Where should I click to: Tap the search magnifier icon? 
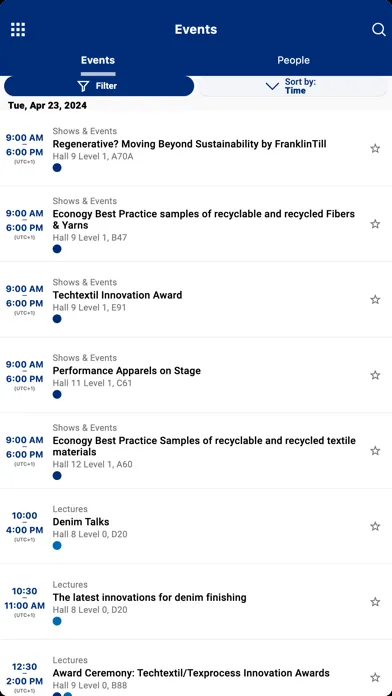[378, 30]
